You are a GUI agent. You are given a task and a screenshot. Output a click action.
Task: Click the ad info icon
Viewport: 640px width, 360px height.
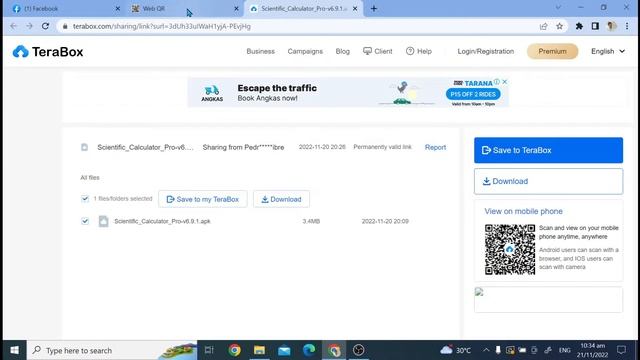click(497, 82)
